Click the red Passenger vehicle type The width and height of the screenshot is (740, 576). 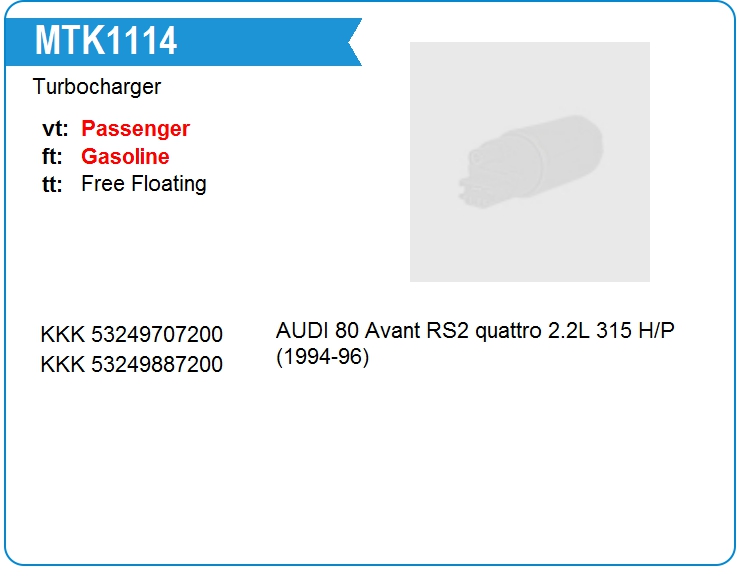tap(135, 129)
